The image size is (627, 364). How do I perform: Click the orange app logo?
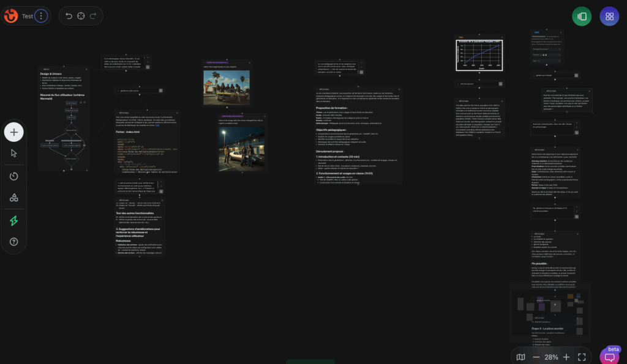(10, 16)
